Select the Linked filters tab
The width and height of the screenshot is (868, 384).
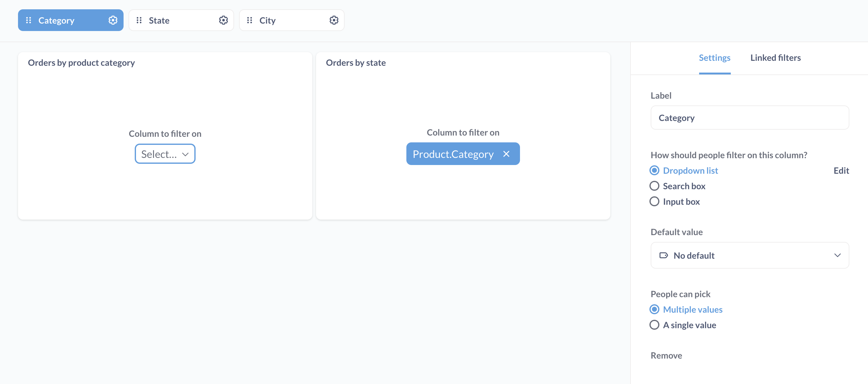point(775,57)
